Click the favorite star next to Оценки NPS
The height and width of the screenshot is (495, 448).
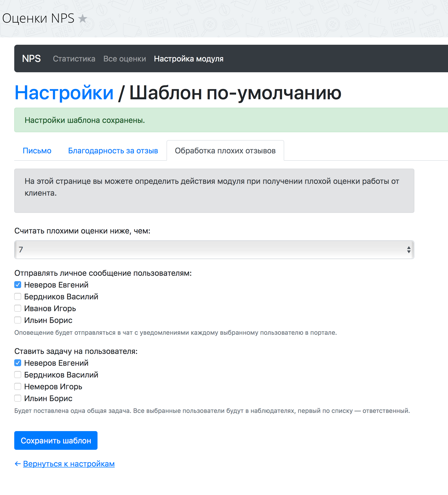(83, 18)
